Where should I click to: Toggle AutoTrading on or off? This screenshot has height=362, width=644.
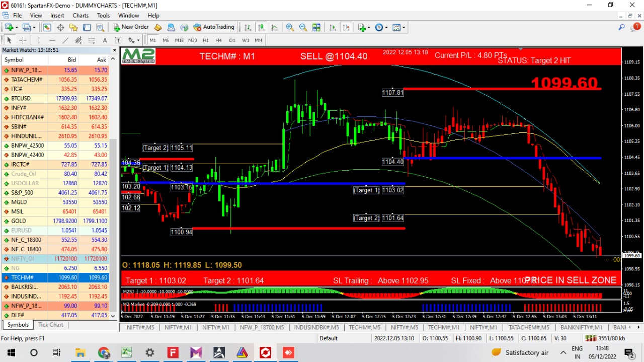(214, 27)
